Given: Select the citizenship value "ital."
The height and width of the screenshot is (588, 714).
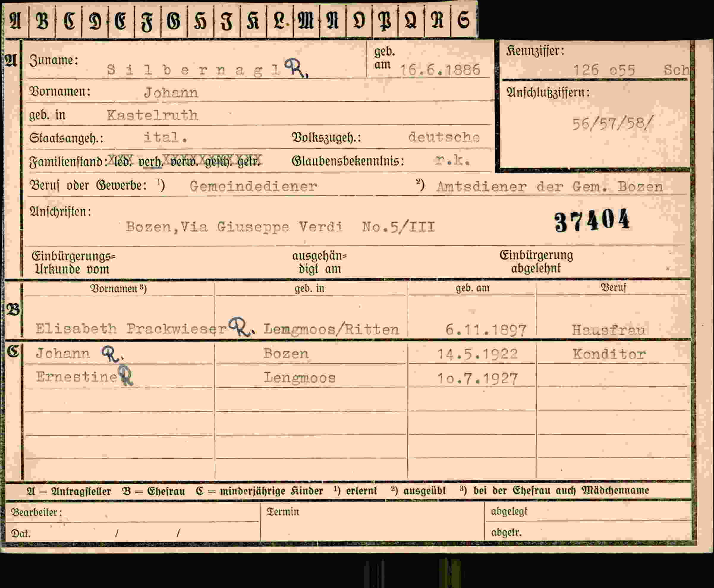Looking at the screenshot, I should (x=166, y=137).
